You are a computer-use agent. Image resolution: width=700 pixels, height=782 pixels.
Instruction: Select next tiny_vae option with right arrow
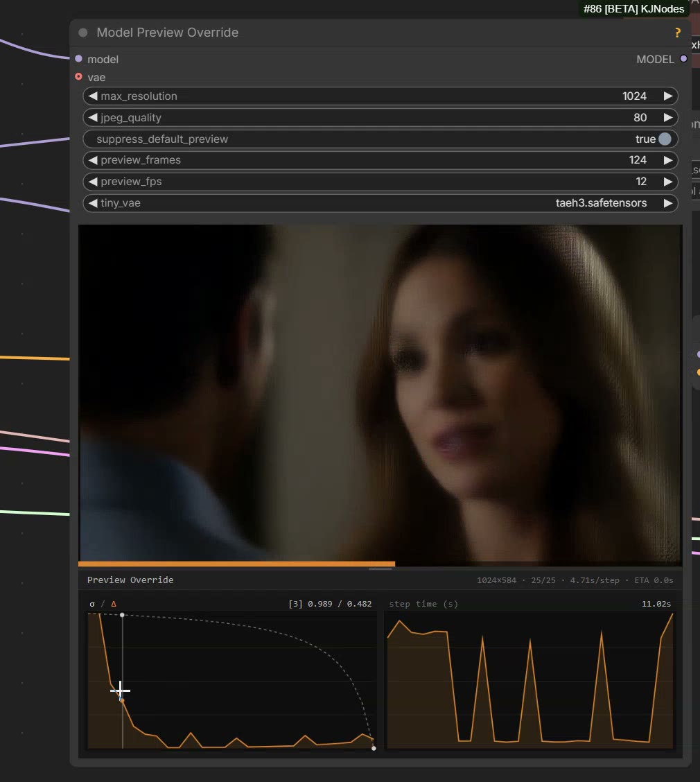point(668,203)
